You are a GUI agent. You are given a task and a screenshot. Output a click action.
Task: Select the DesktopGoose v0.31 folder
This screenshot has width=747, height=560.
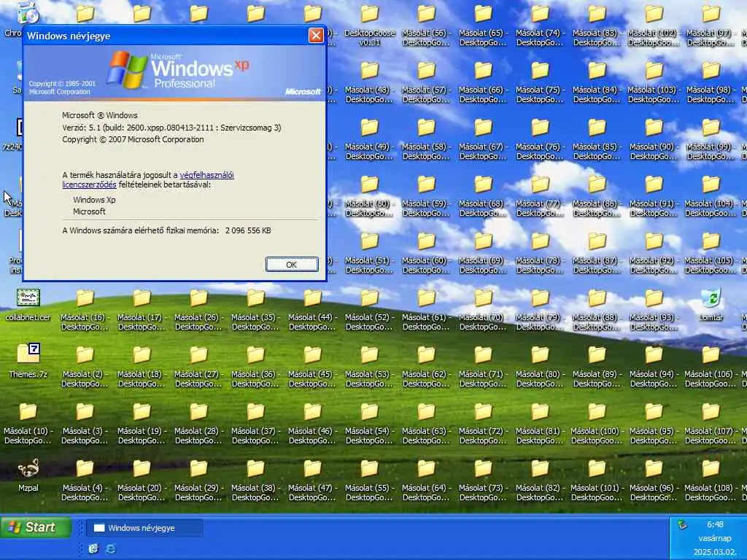370,15
